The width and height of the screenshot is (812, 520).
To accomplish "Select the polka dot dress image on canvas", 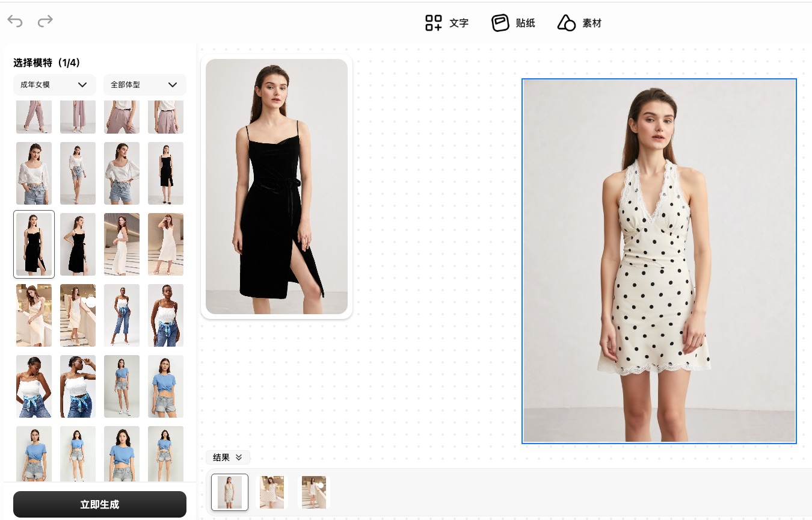I will click(659, 261).
